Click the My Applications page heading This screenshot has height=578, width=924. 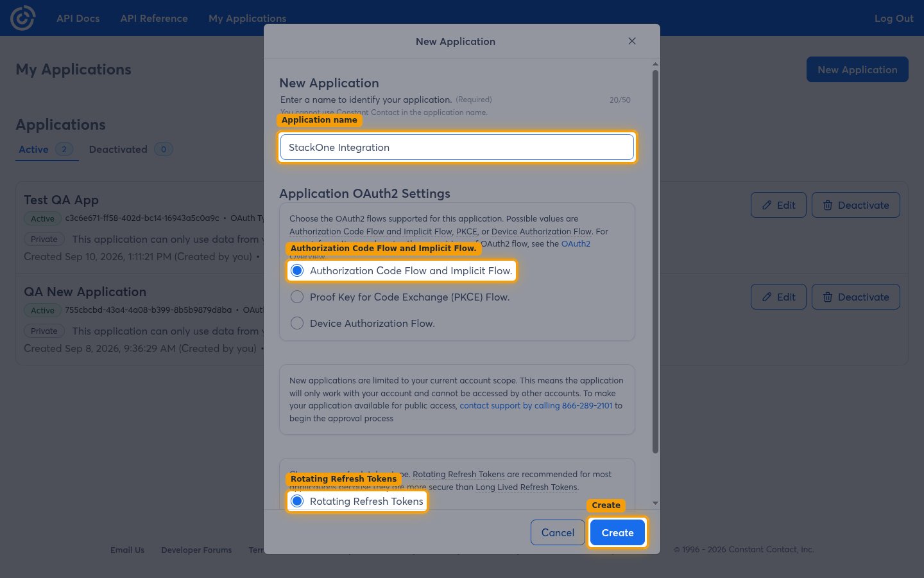(x=73, y=69)
